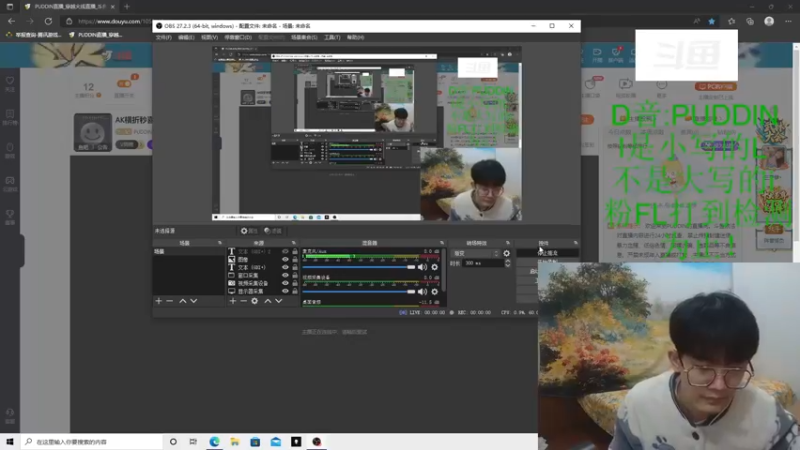
Task: Open Task View from the taskbar
Action: pyautogui.click(x=193, y=442)
